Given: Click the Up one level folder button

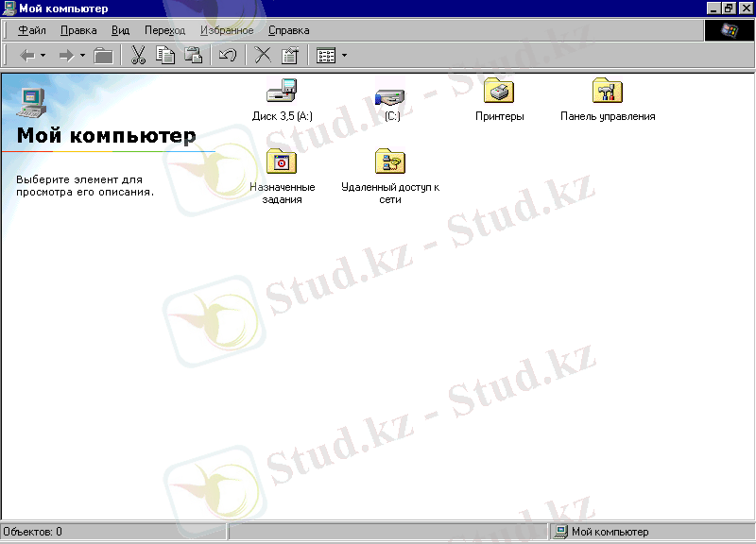Looking at the screenshot, I should [x=103, y=56].
